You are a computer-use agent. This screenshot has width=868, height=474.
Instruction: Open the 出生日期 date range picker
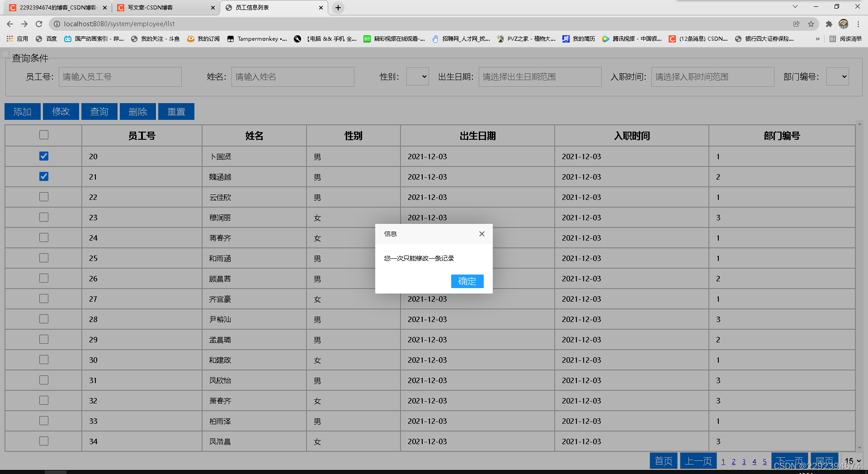tap(540, 77)
